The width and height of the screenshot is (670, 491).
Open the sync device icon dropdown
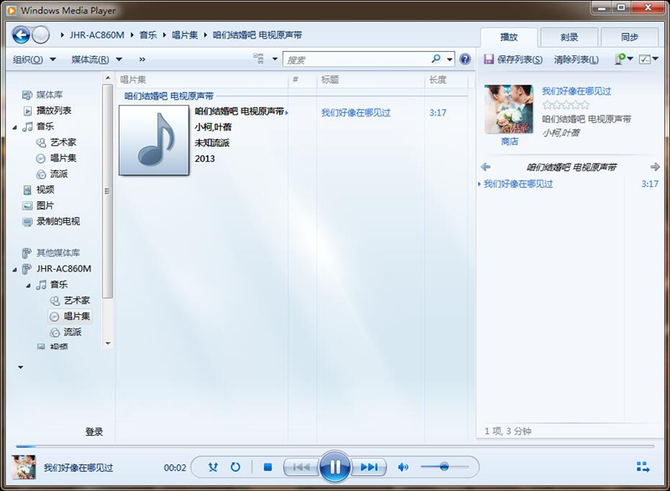624,59
